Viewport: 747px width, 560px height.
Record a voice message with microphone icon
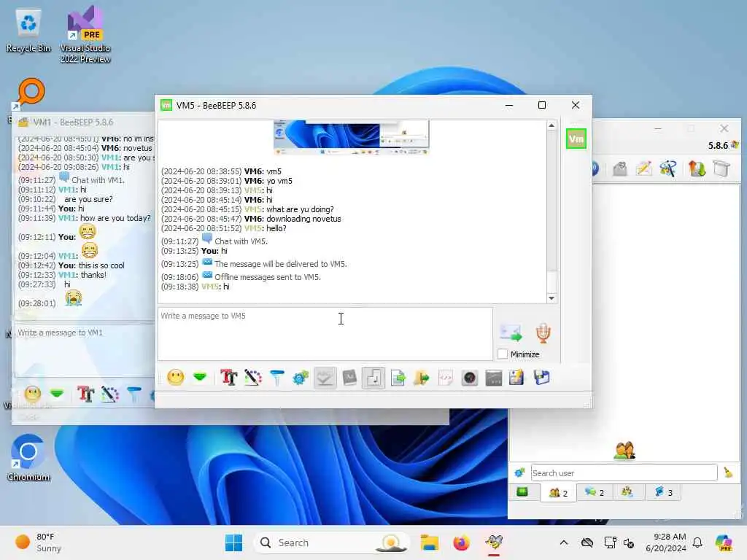tap(543, 332)
